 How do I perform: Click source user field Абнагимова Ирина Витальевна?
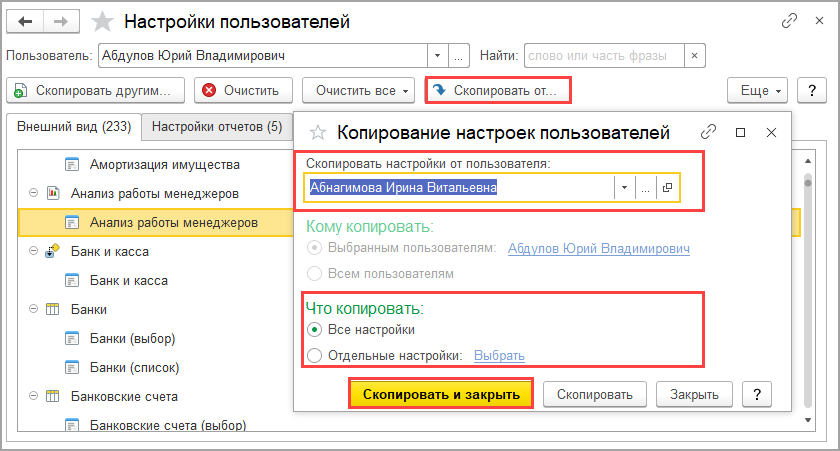(x=461, y=187)
